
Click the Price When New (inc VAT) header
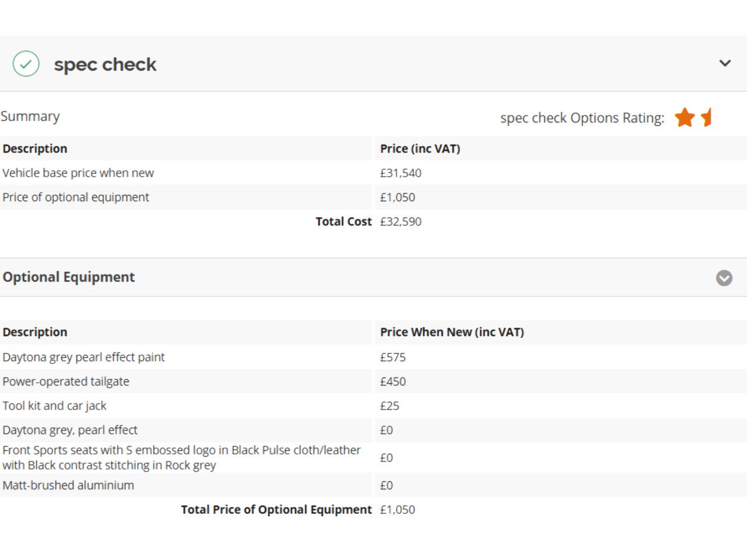pos(452,332)
